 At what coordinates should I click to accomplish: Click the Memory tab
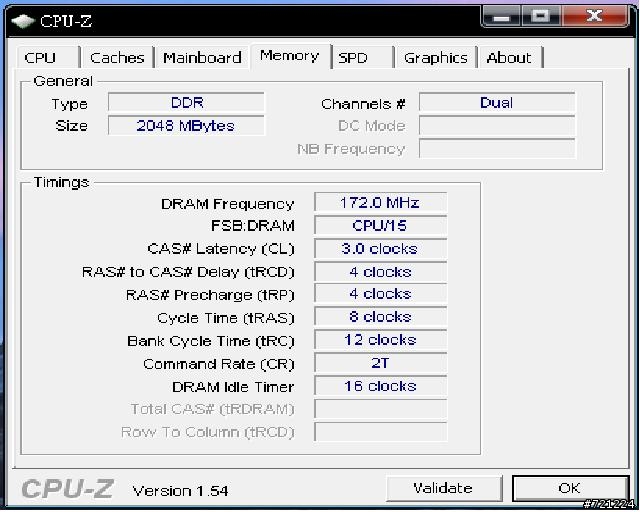coord(290,56)
